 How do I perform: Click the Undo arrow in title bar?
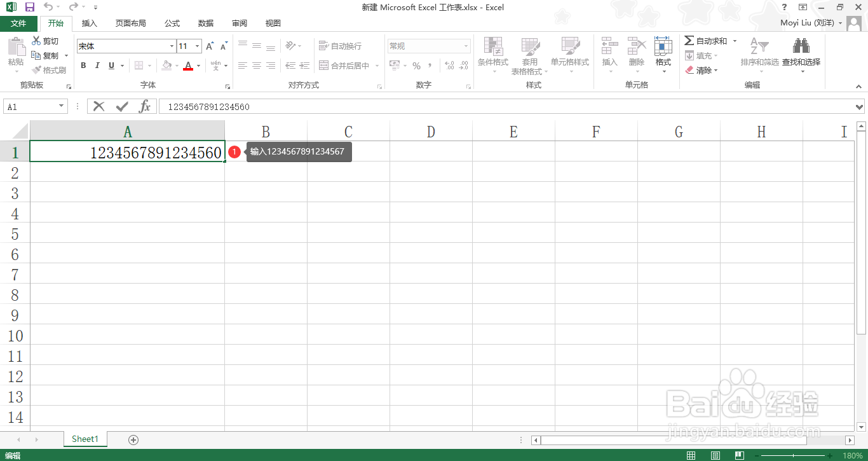click(x=48, y=7)
